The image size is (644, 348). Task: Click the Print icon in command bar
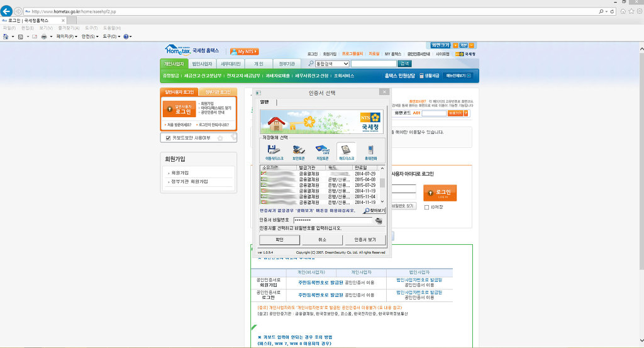point(44,36)
